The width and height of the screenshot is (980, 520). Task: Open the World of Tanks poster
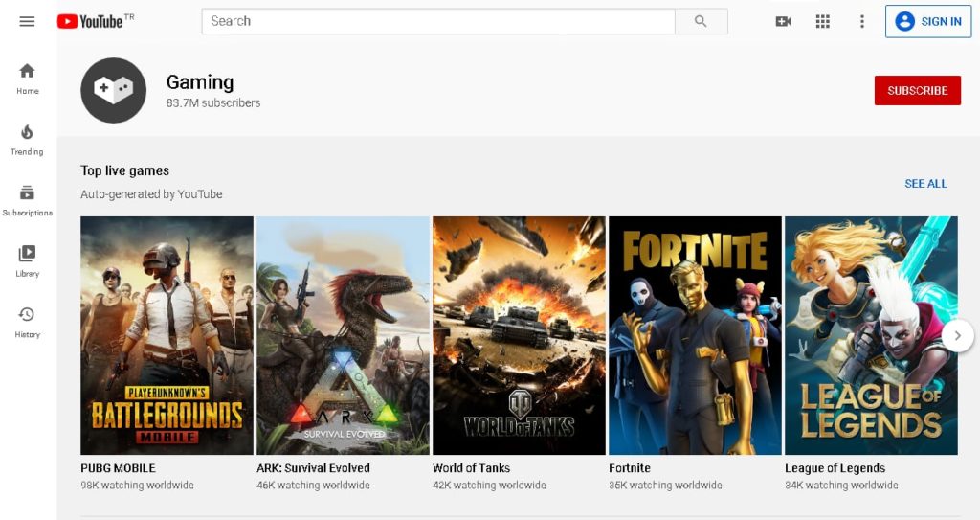click(519, 335)
